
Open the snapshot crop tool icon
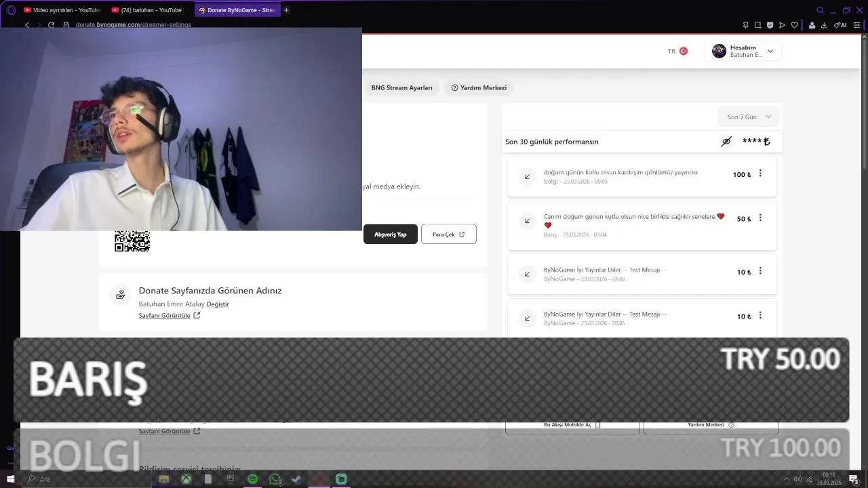tap(757, 25)
